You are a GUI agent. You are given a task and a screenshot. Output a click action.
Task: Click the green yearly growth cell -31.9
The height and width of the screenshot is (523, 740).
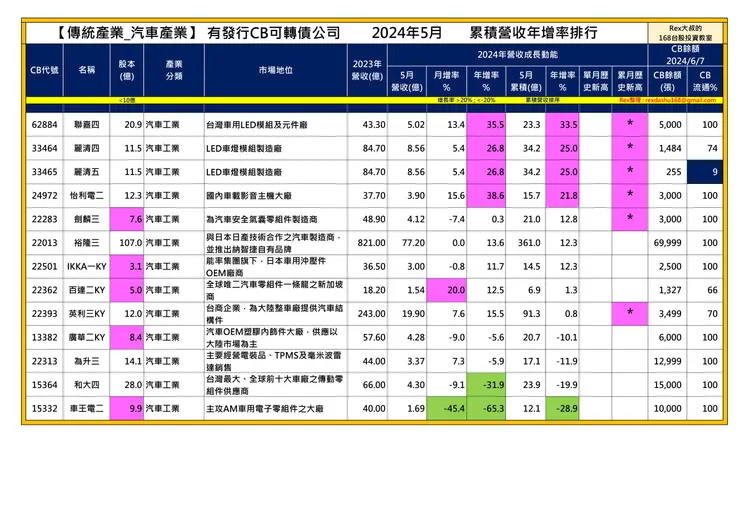point(486,385)
